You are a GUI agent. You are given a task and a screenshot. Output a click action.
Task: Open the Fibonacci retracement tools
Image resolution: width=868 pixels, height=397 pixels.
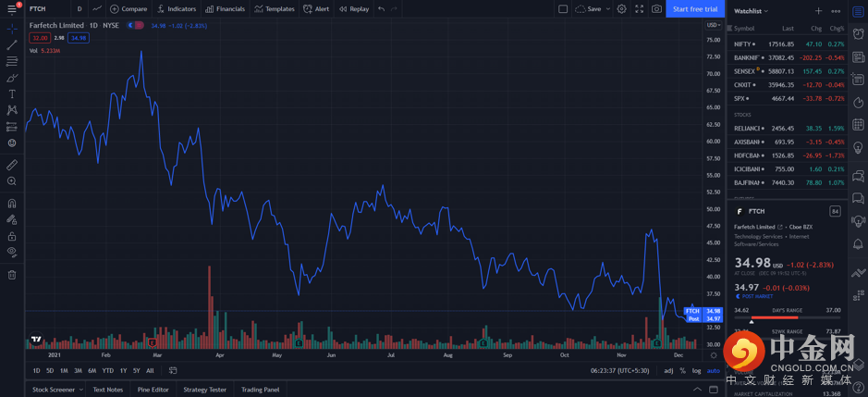click(x=12, y=62)
